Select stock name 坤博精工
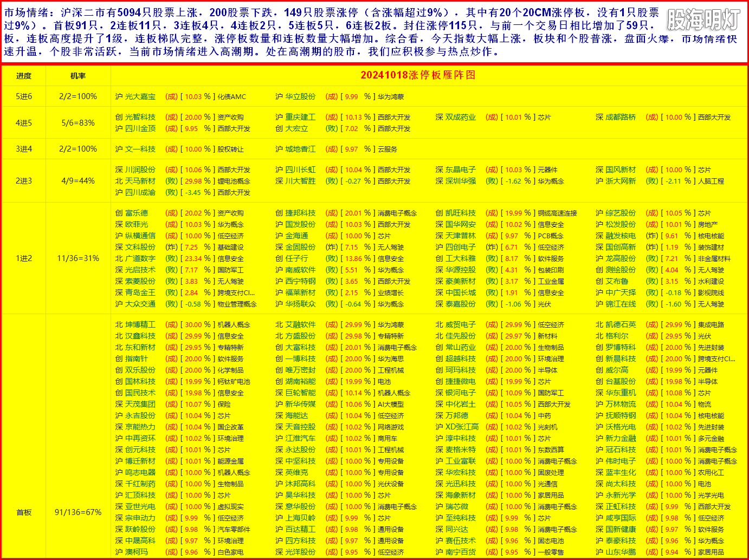 [140, 324]
